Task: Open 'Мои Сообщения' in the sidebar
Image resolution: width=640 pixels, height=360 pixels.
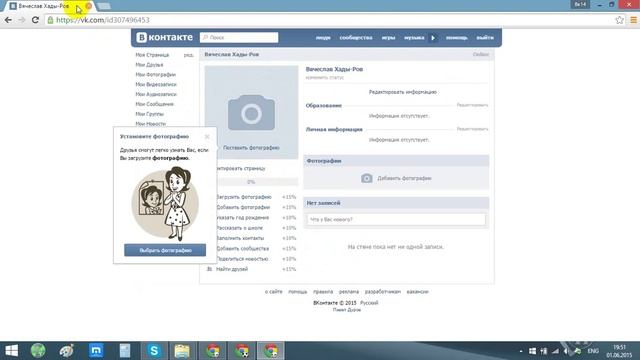Action: (154, 104)
